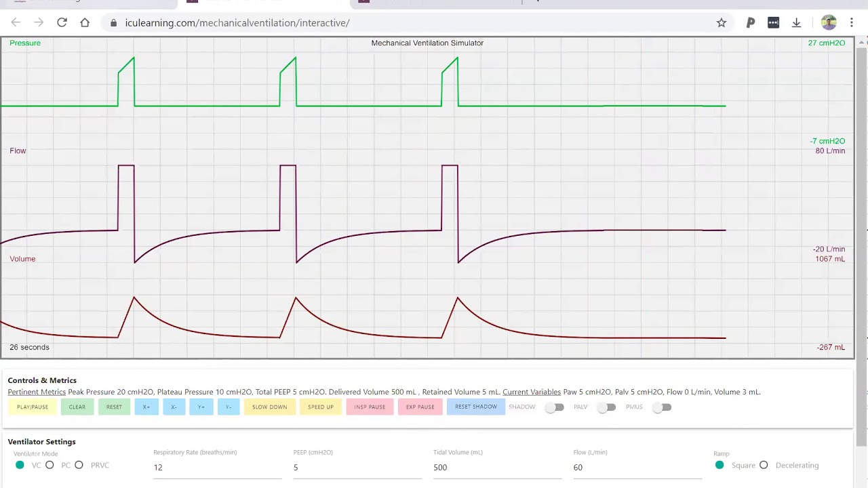The width and height of the screenshot is (868, 488).
Task: Select the Decelerating ramp radio button
Action: pos(764,465)
